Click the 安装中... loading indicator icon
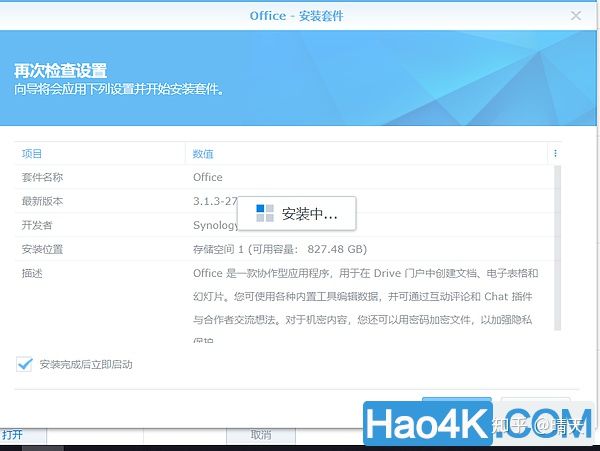Image resolution: width=600 pixels, height=451 pixels. tap(265, 213)
